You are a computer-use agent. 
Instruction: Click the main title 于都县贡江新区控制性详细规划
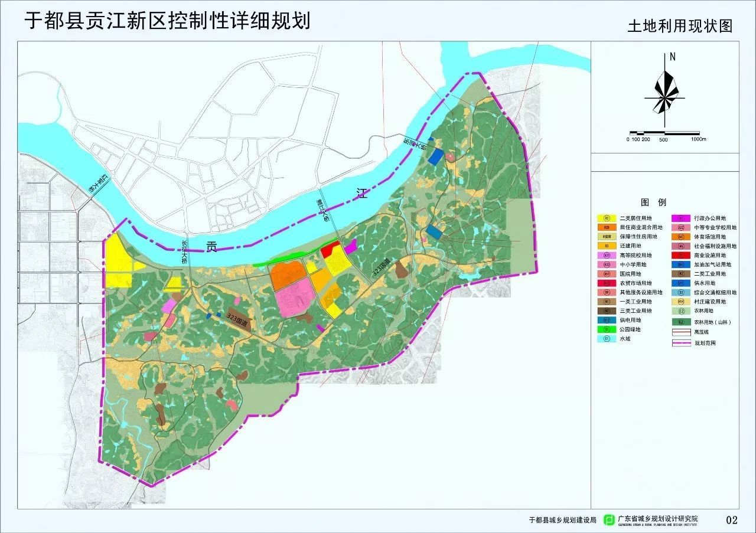coord(167,21)
